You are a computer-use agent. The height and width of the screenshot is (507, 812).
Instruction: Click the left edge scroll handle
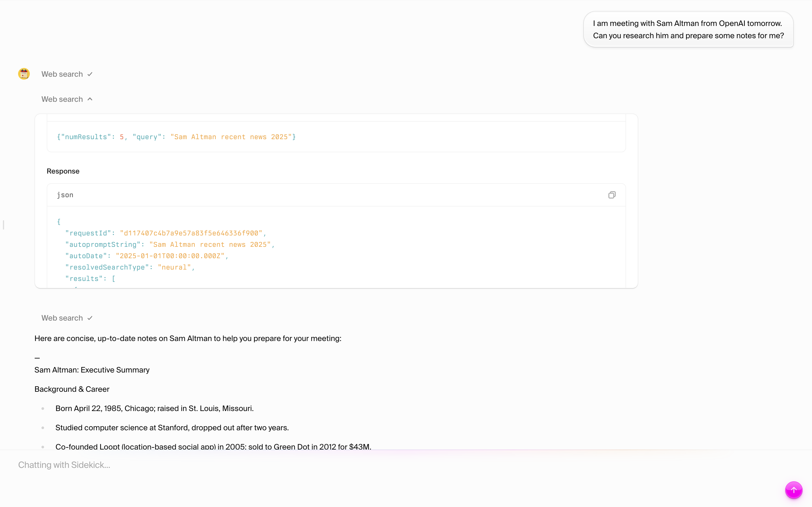click(3, 225)
